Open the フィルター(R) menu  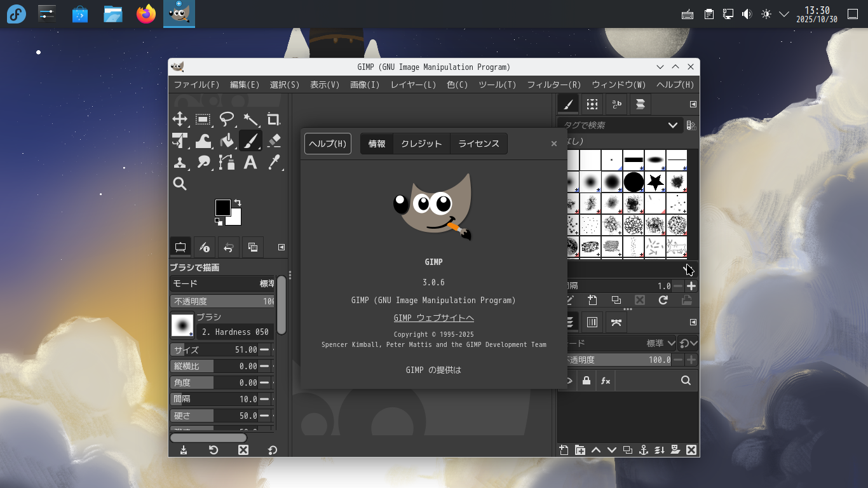pyautogui.click(x=553, y=85)
